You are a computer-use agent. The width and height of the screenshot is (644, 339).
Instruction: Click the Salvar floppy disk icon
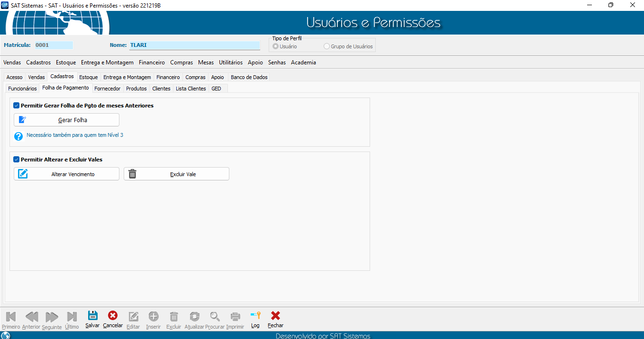point(93,316)
